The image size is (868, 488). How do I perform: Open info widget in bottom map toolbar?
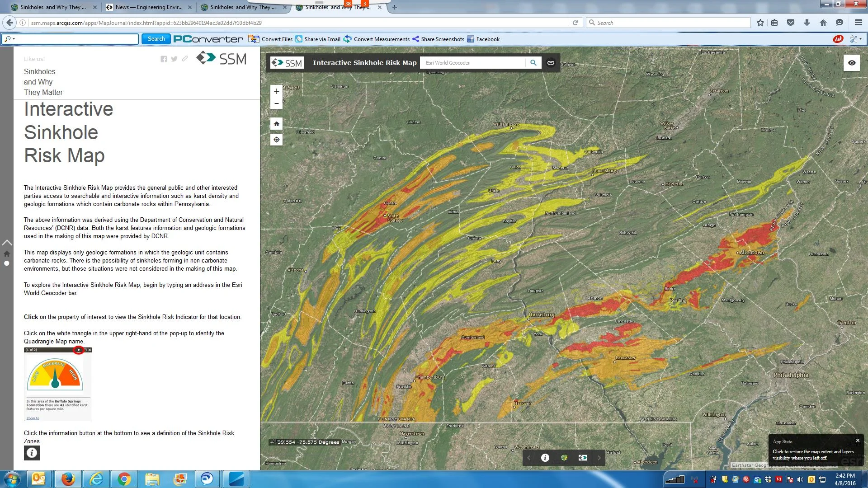tap(545, 458)
